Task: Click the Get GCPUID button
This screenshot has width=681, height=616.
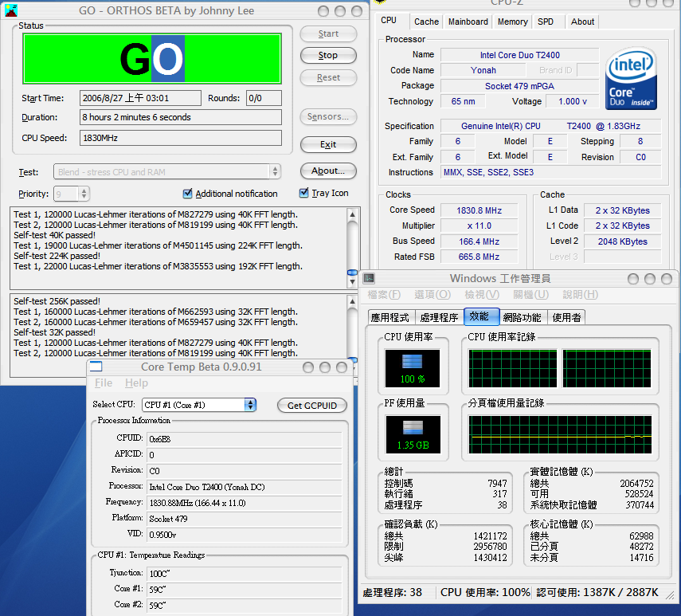Action: tap(312, 406)
